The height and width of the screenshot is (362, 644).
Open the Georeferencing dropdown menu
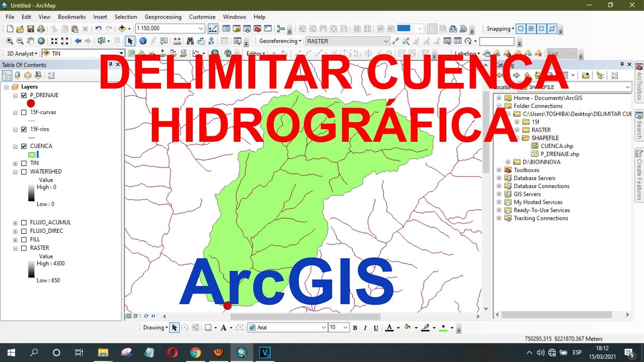pyautogui.click(x=280, y=41)
